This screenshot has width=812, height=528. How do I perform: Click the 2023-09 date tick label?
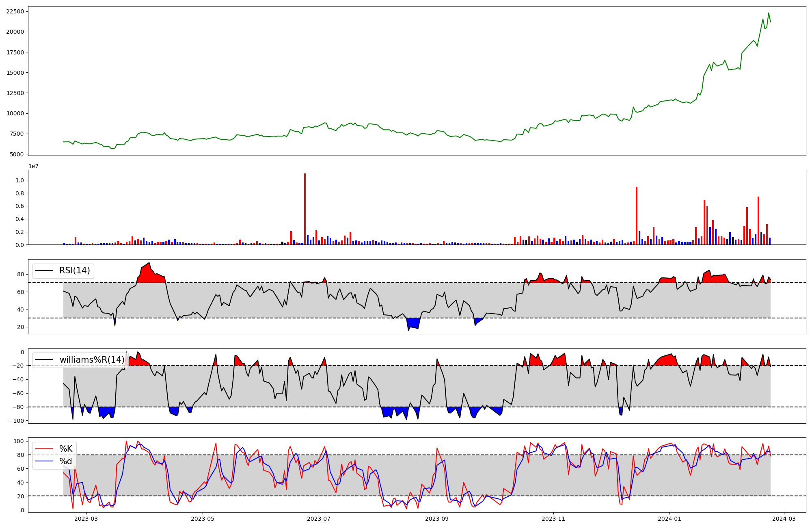pyautogui.click(x=437, y=519)
